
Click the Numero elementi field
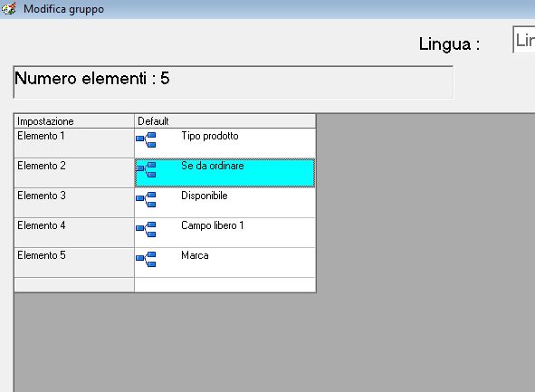[x=234, y=82]
